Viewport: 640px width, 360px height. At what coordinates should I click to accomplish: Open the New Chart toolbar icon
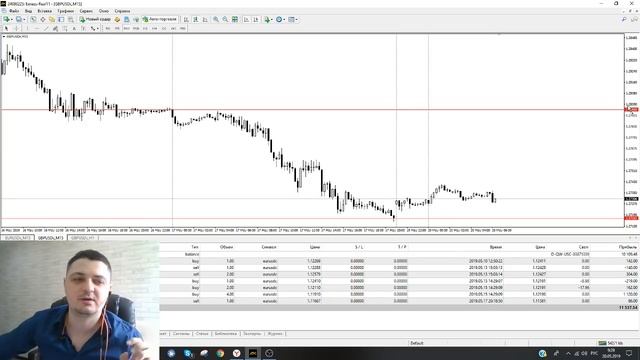7,19
